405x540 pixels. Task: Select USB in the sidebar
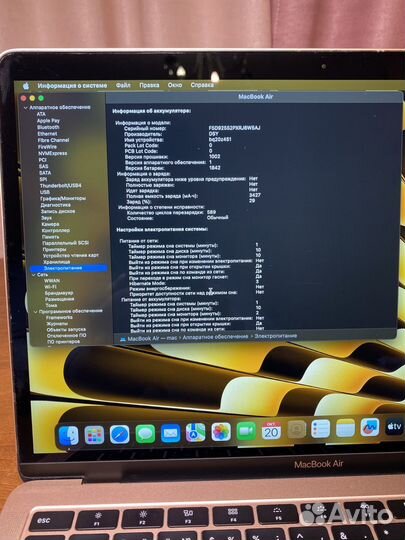point(45,192)
